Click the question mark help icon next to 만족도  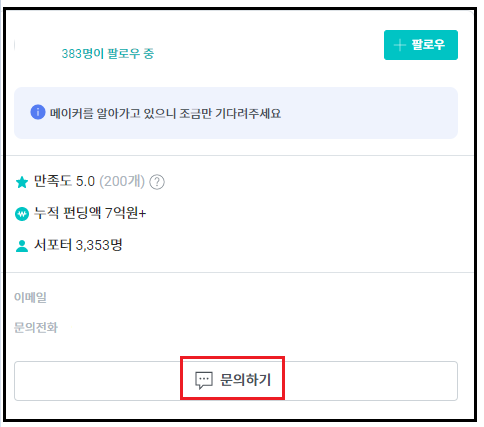click(157, 182)
